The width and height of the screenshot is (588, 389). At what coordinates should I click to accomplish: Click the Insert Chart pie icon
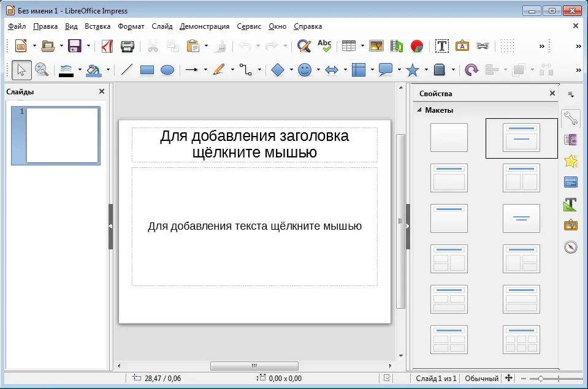(417, 46)
